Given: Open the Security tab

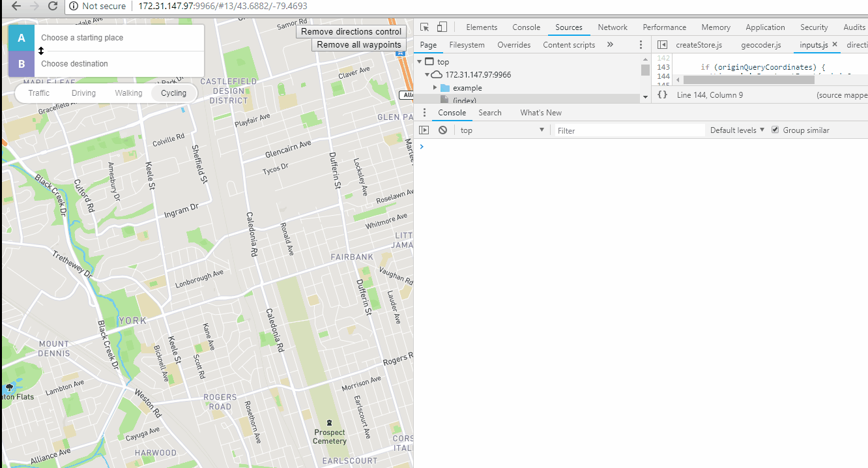Looking at the screenshot, I should point(814,27).
